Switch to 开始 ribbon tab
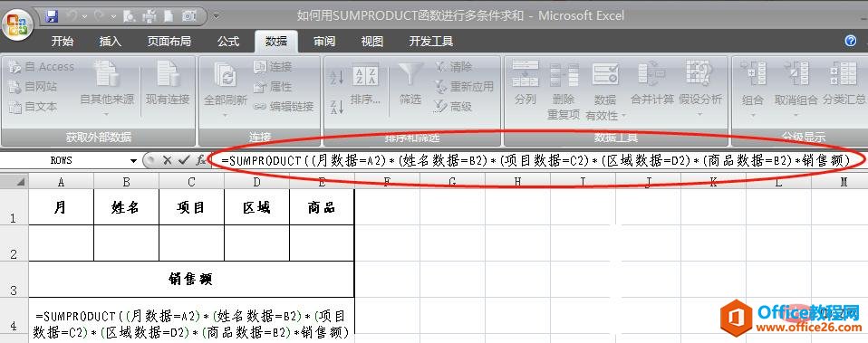This screenshot has height=343, width=868. pos(63,42)
